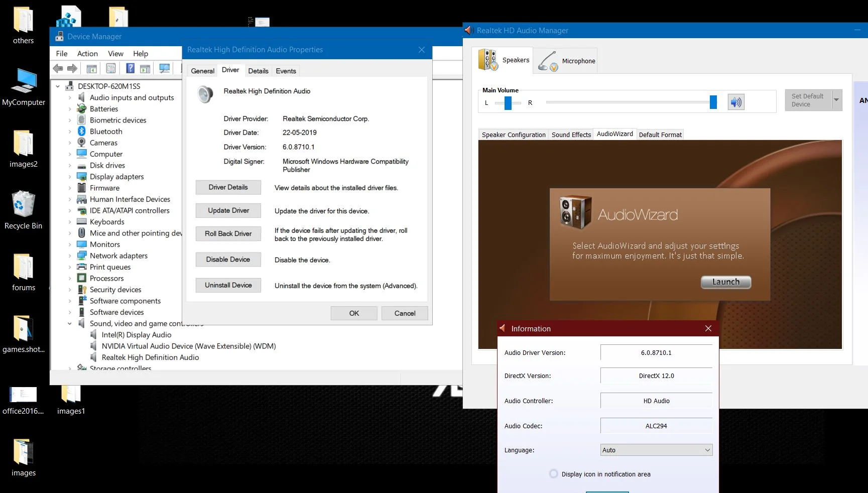Click Cancel in Realtek Audio Properties

pos(405,313)
